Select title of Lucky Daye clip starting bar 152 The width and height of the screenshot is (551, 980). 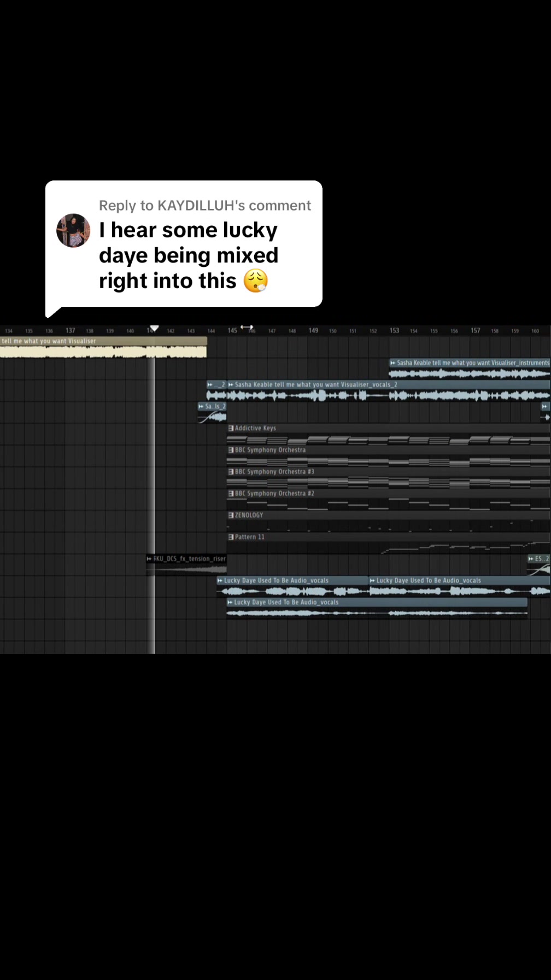429,581
